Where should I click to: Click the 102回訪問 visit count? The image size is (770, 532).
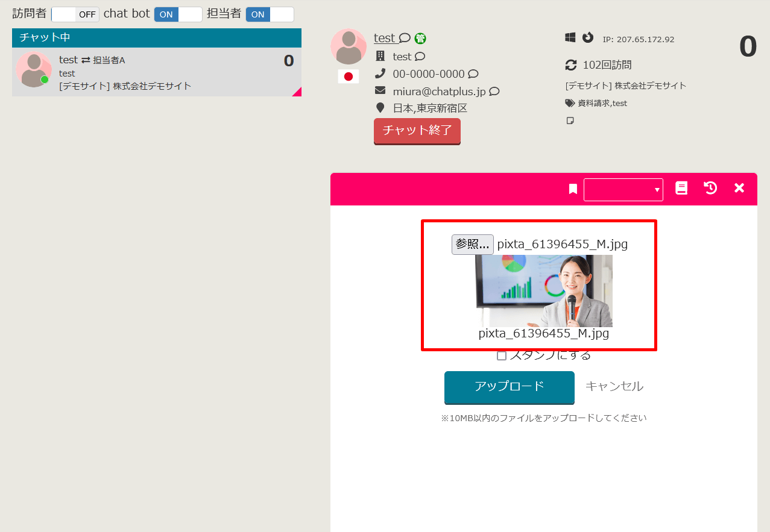click(x=607, y=65)
